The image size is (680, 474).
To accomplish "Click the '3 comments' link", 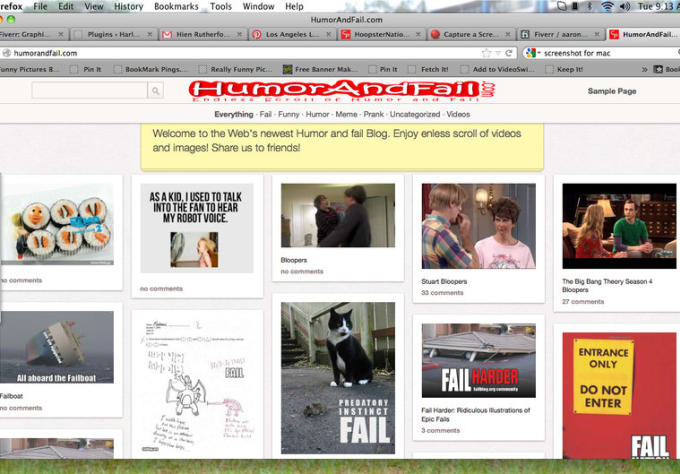I will pyautogui.click(x=441, y=431).
